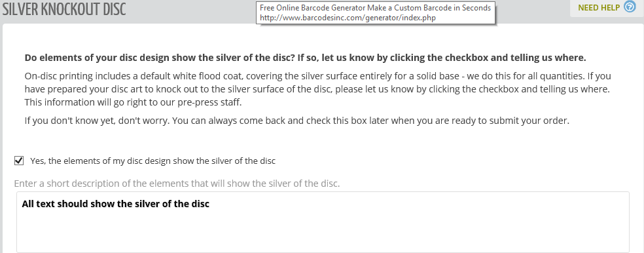Click the 'If you don't know yet' sentence
Image resolution: width=644 pixels, height=253 pixels.
click(297, 121)
